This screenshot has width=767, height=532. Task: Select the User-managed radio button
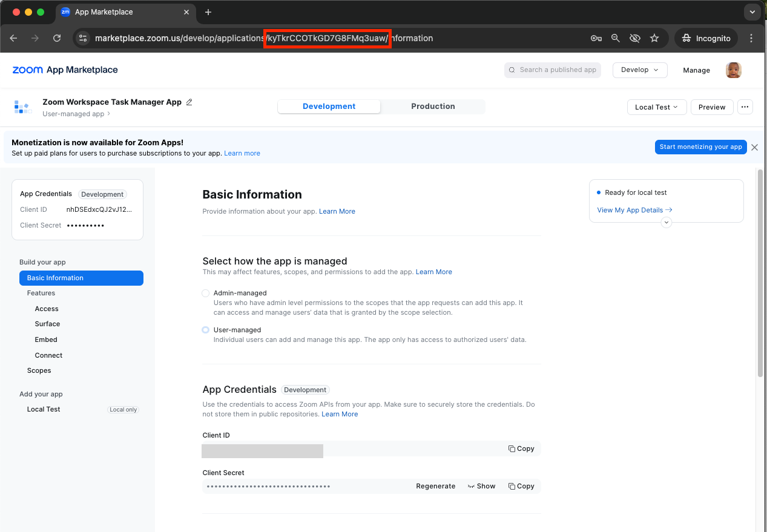(x=205, y=329)
